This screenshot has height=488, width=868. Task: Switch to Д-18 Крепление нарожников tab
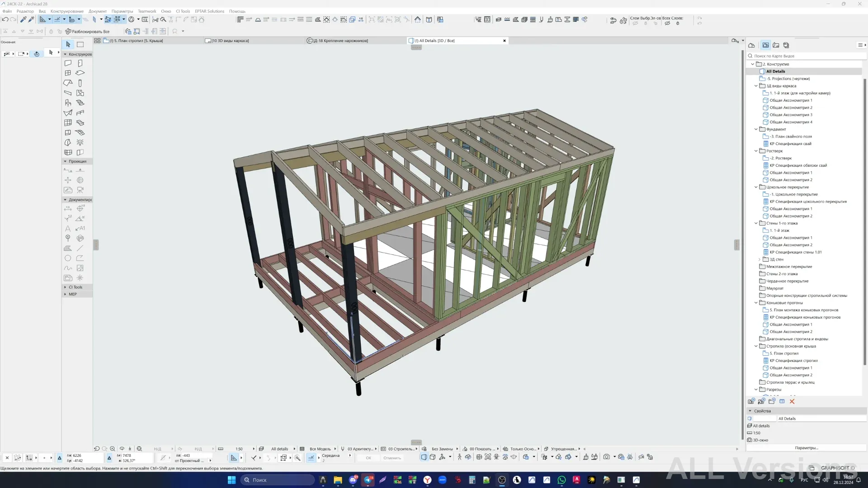point(355,41)
